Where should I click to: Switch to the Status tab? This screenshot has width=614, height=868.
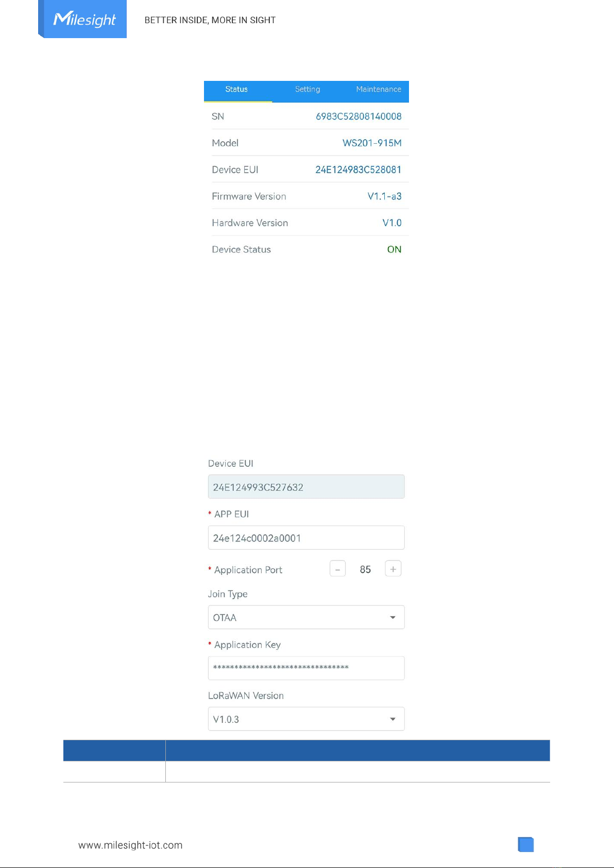(x=236, y=89)
